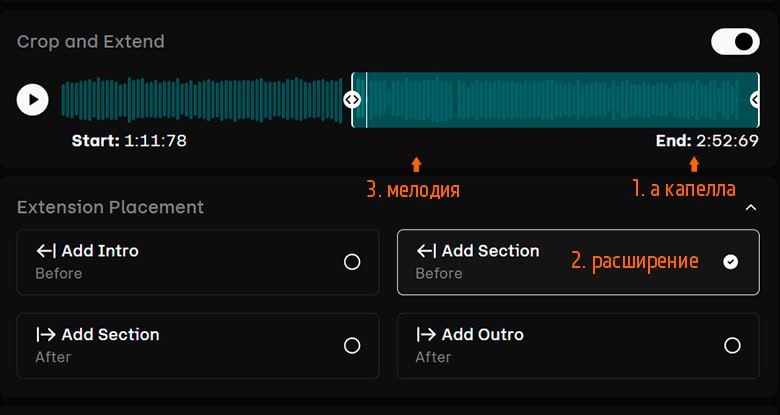Viewport: 780px width, 415px height.
Task: Click the Add Intro arrow icon
Action: pos(46,251)
